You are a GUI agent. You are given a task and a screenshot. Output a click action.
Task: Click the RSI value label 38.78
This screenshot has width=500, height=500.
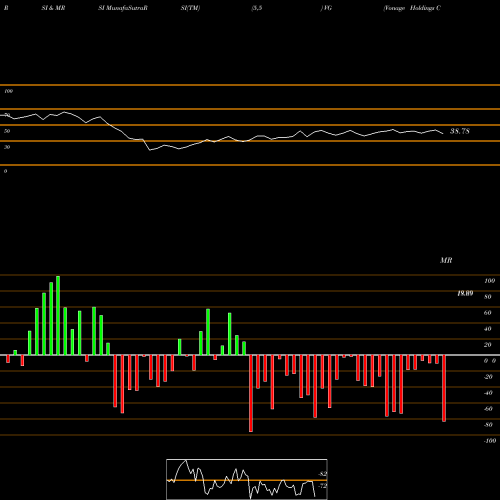460,131
